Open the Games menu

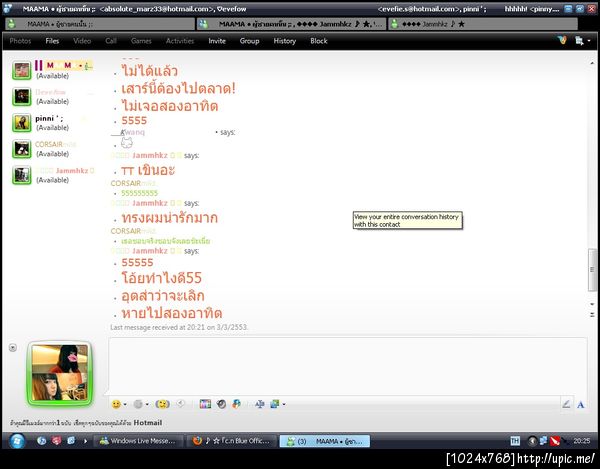tap(141, 41)
